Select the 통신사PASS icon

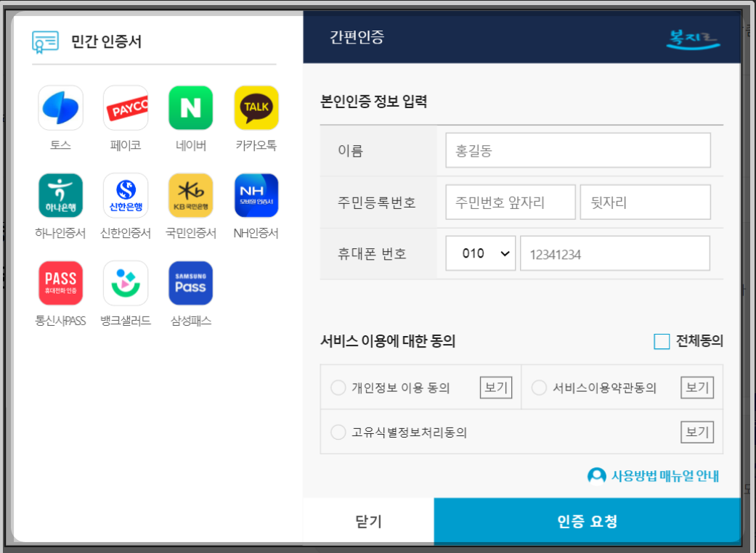[x=60, y=282]
